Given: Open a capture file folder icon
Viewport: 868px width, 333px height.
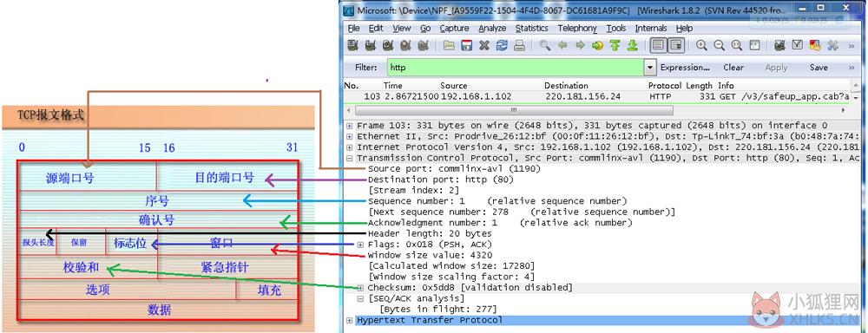Looking at the screenshot, I should [449, 46].
